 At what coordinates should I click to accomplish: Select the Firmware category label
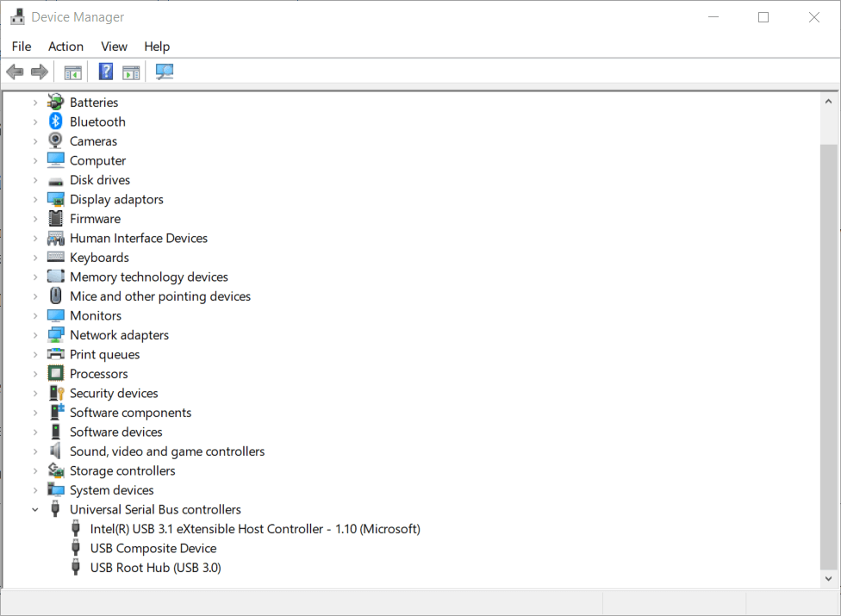(x=96, y=219)
